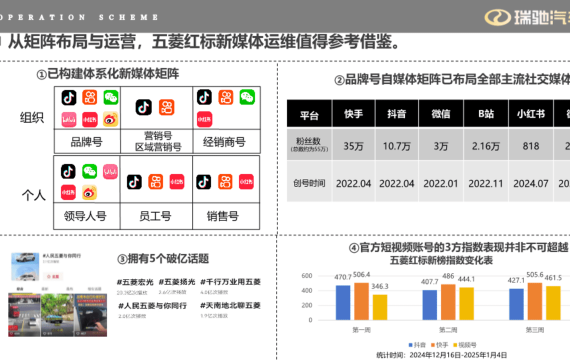The image size is (570, 360).
Task: Open the white car thumbnail beside #人民五菱与你同行
Action: [x=25, y=267]
